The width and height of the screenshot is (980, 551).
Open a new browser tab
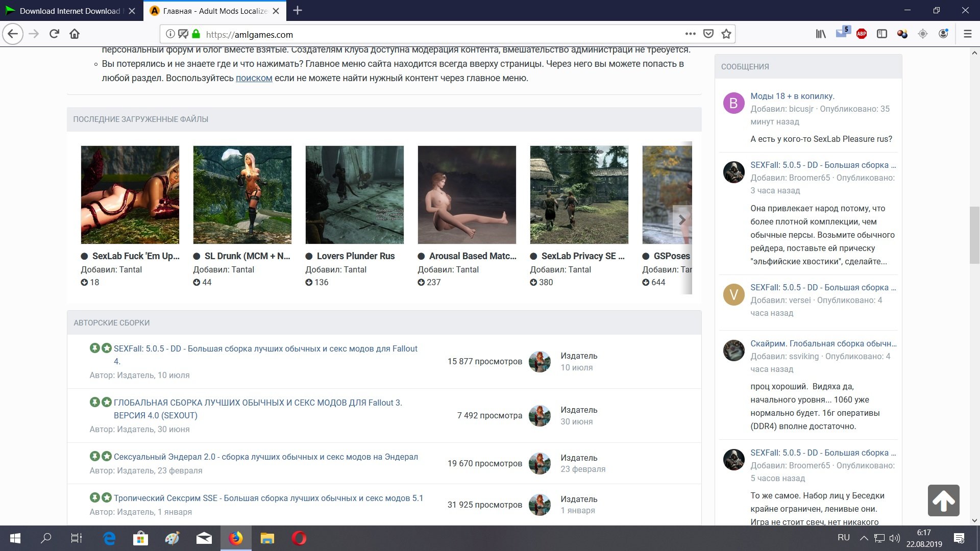coord(298,11)
